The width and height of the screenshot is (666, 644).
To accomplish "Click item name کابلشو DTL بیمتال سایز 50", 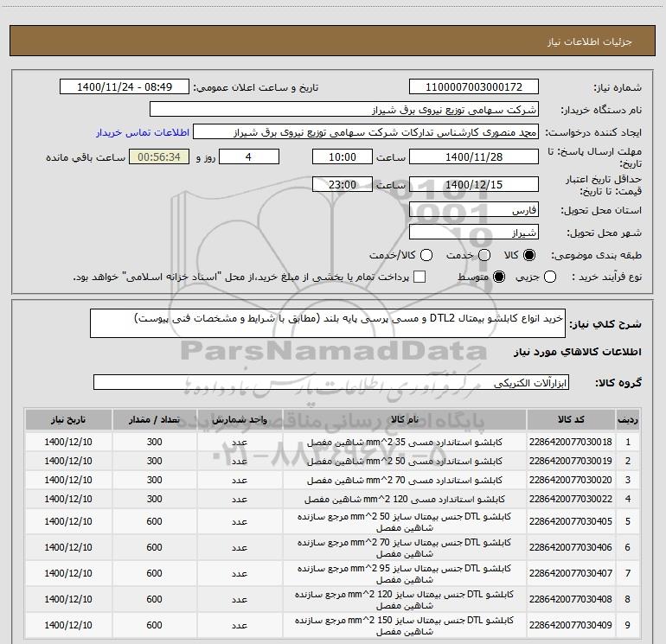I will pos(405,522).
